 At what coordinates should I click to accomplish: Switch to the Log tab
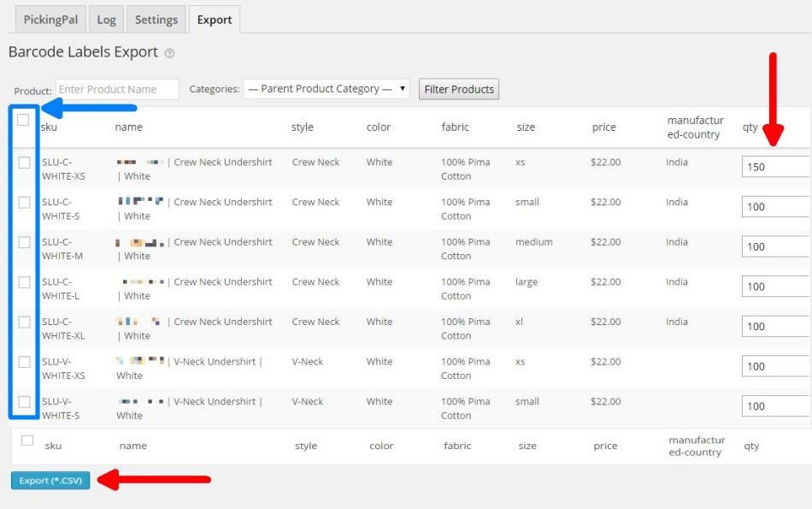(106, 18)
